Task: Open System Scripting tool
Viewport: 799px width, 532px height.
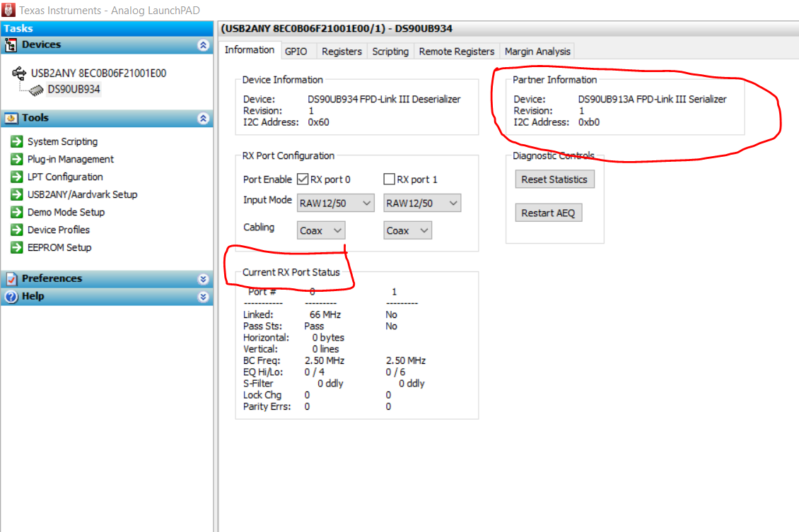Action: (63, 141)
